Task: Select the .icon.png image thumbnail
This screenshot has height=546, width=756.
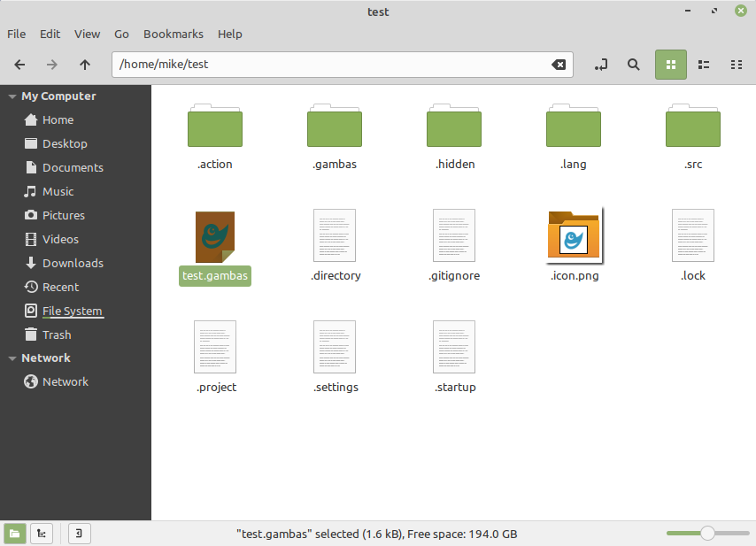Action: (x=574, y=236)
